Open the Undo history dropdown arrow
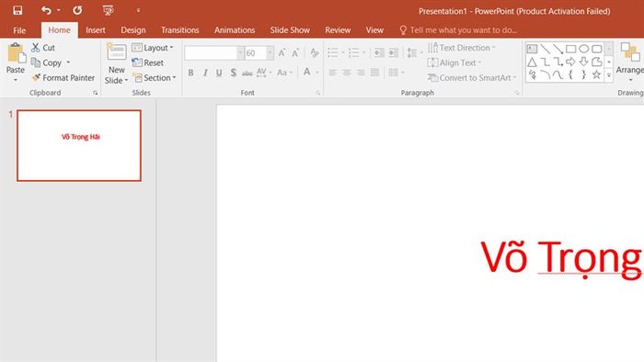Viewport: 644px width, 362px height. coord(59,10)
